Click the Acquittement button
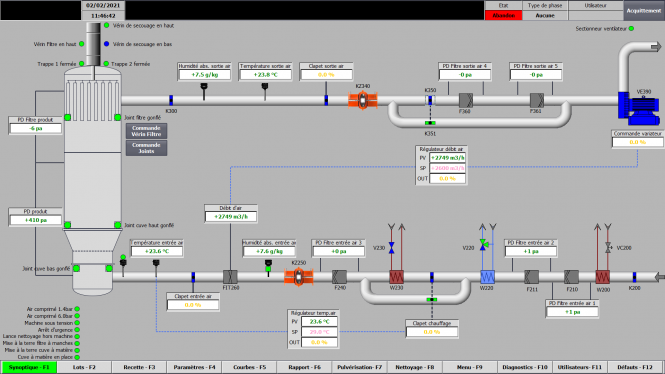Screen dimensions: 665x374 click(644, 11)
